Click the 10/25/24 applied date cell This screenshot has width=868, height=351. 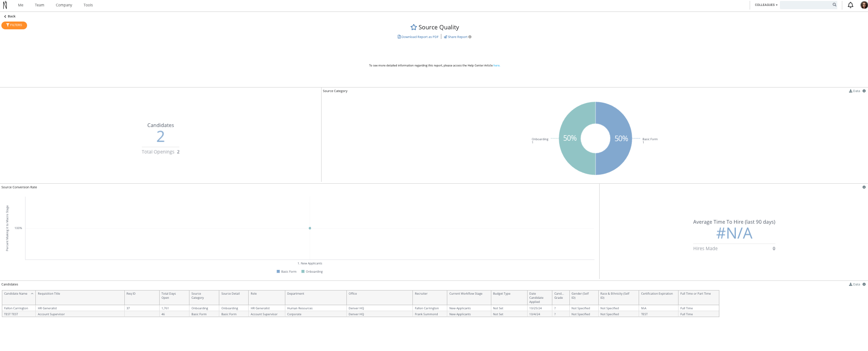pos(540,308)
